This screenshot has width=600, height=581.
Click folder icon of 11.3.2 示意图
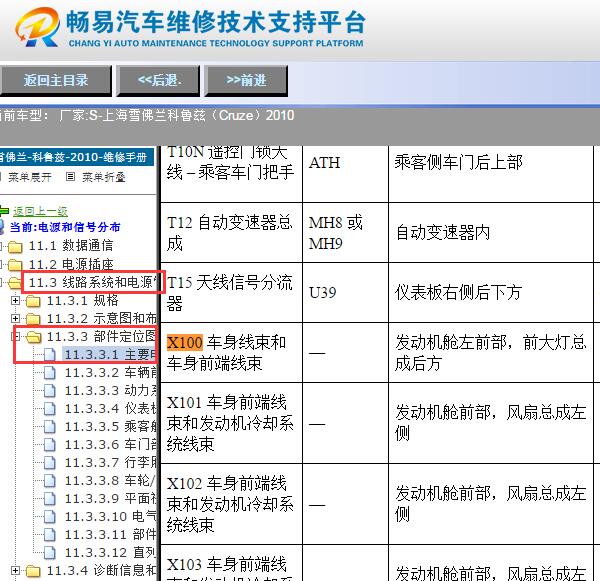(33, 319)
